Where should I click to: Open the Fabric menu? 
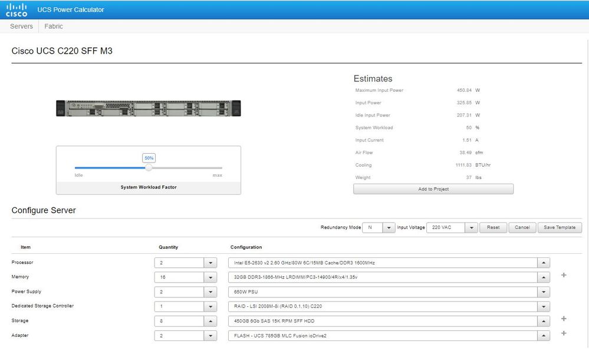point(54,27)
